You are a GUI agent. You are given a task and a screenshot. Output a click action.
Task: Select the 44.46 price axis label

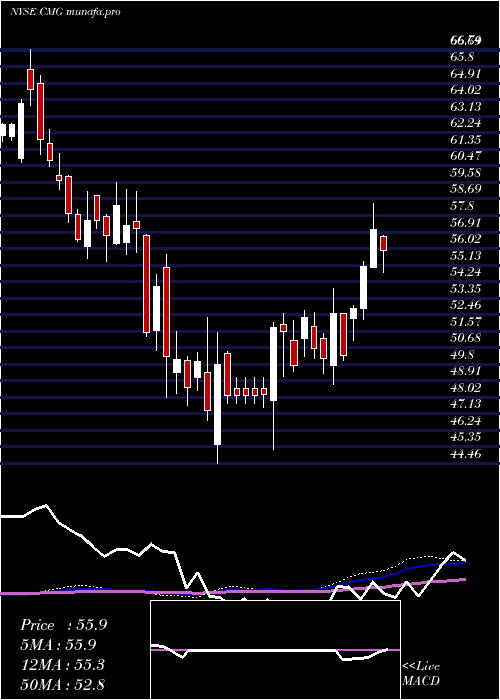coord(466,454)
